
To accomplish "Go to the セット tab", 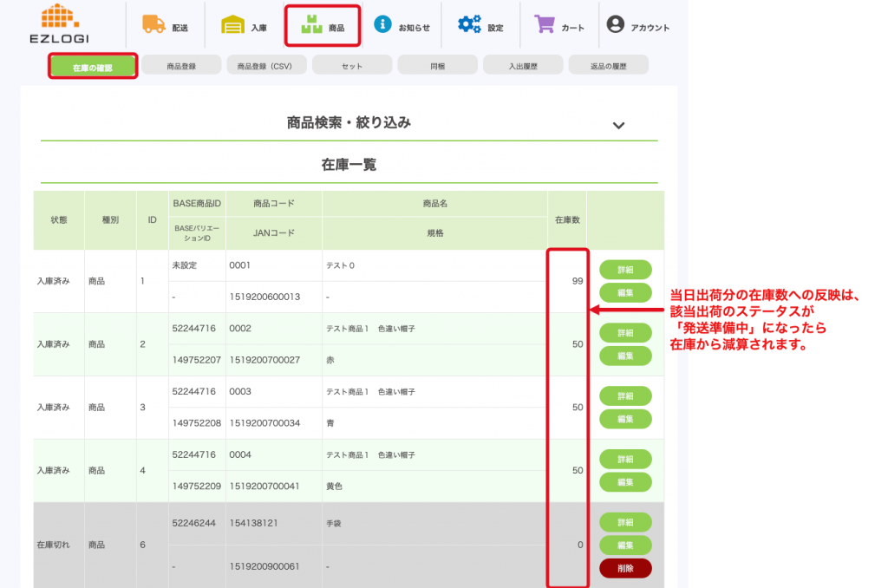I will [351, 66].
